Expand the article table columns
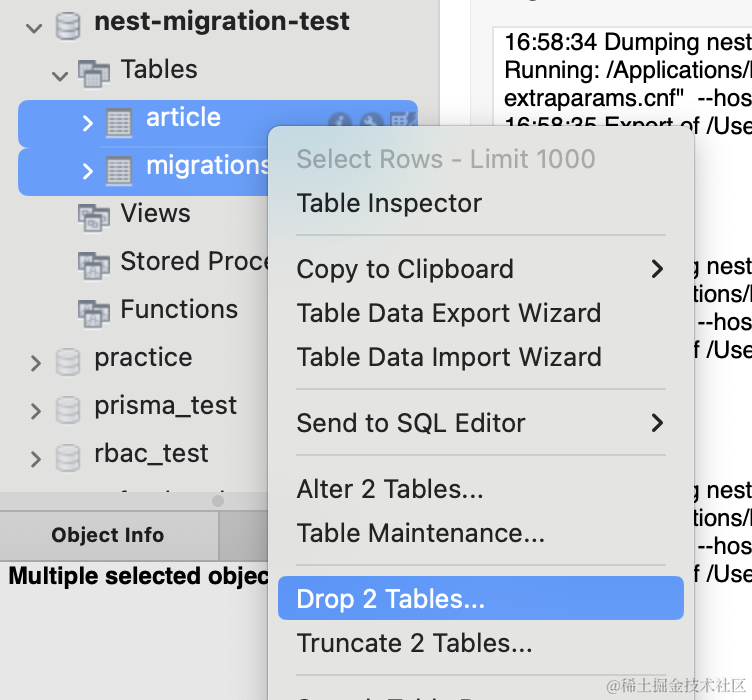752x700 pixels. pos(88,122)
